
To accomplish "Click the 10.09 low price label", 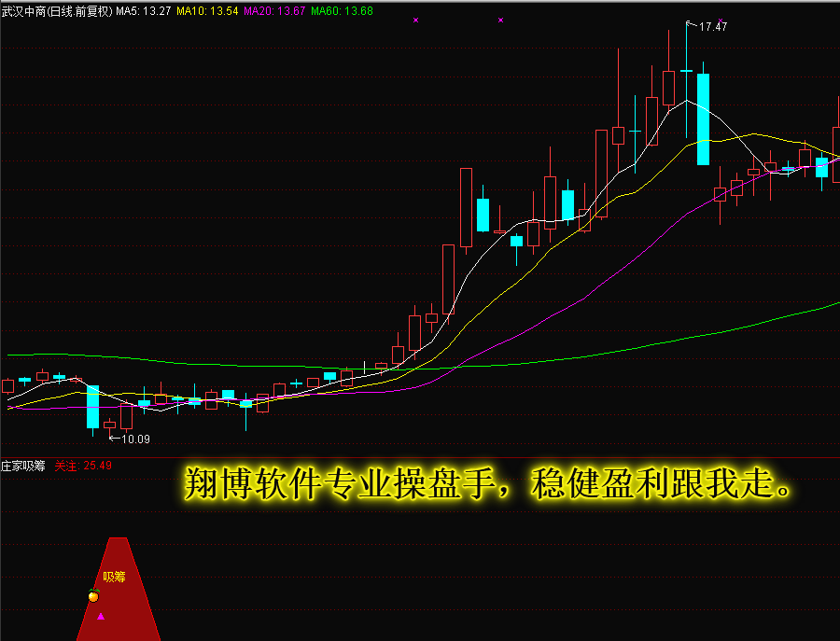I will coord(135,439).
